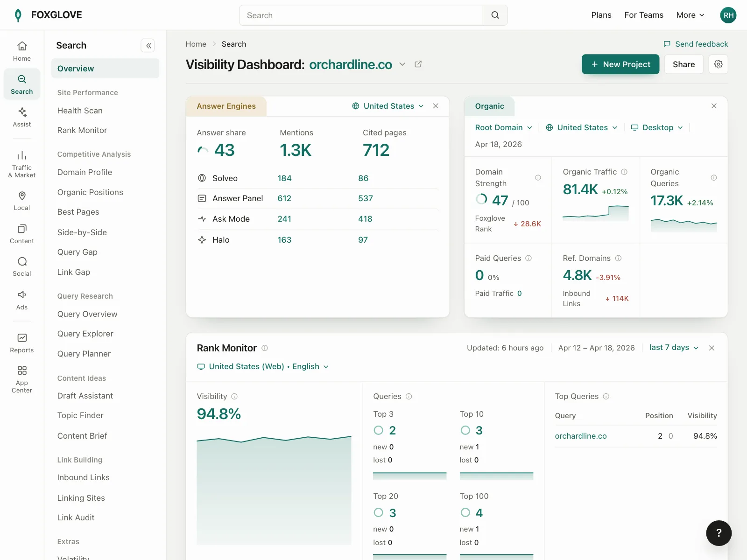Viewport: 747px width, 560px height.
Task: Change Answer Engines country United States
Action: click(x=388, y=106)
